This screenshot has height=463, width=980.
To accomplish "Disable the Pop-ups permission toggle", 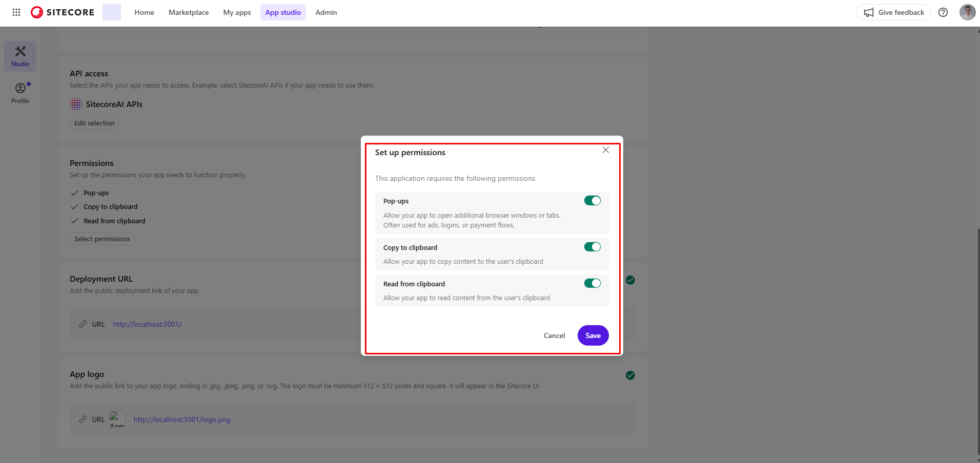I will [x=592, y=200].
